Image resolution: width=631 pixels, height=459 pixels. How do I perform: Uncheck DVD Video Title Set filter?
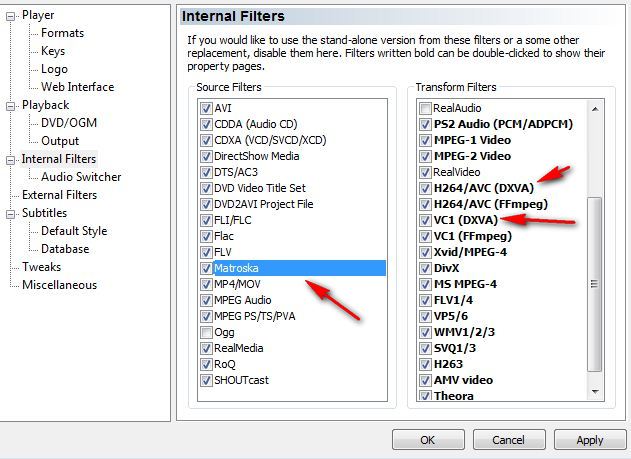click(x=206, y=188)
